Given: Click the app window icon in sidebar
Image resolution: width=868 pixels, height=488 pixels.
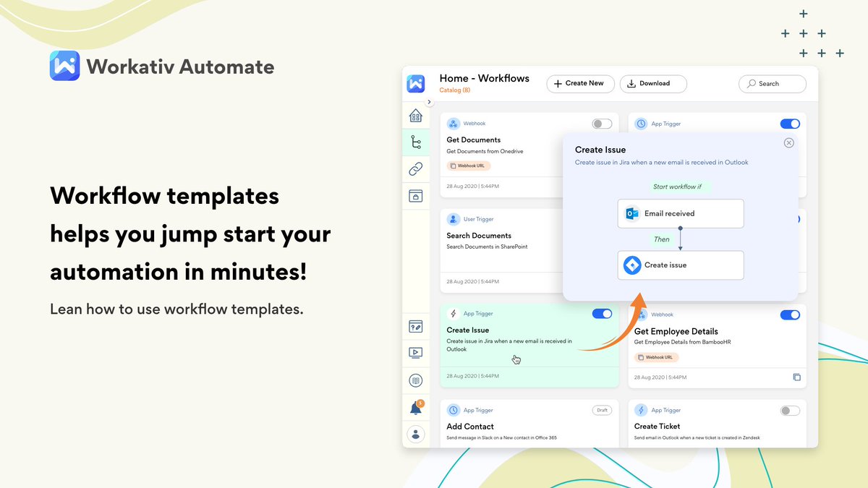Looking at the screenshot, I should click(x=416, y=195).
